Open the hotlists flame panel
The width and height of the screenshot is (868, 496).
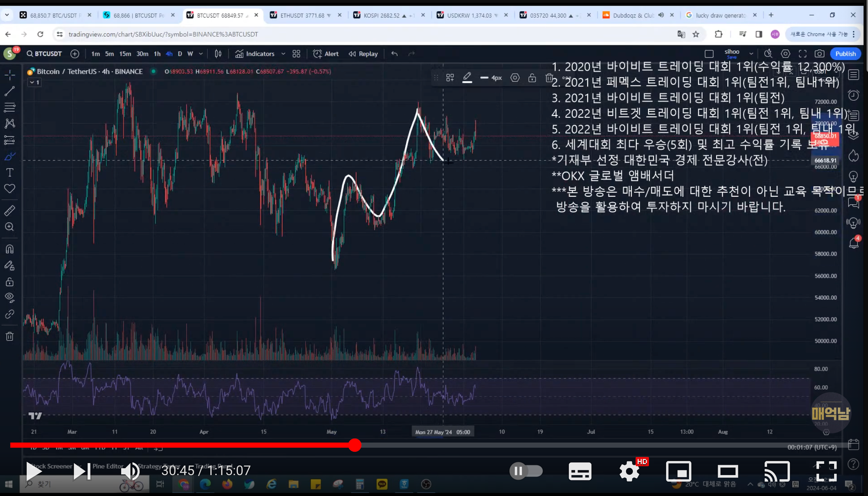pyautogui.click(x=853, y=155)
